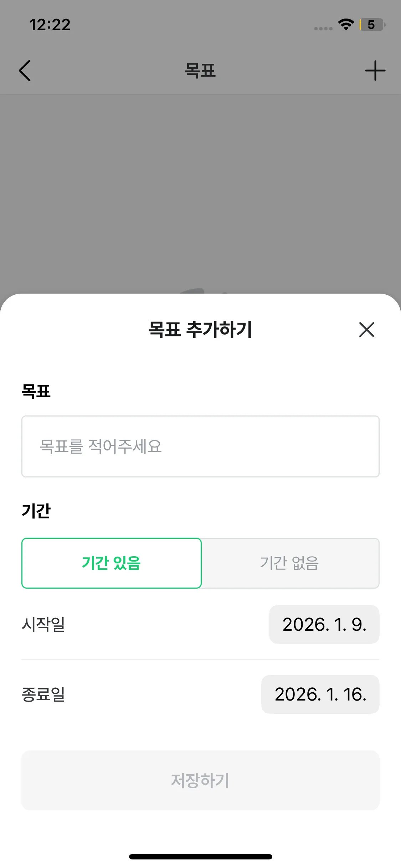Tap the 목표 field label above input
The image size is (401, 868).
coord(36,391)
